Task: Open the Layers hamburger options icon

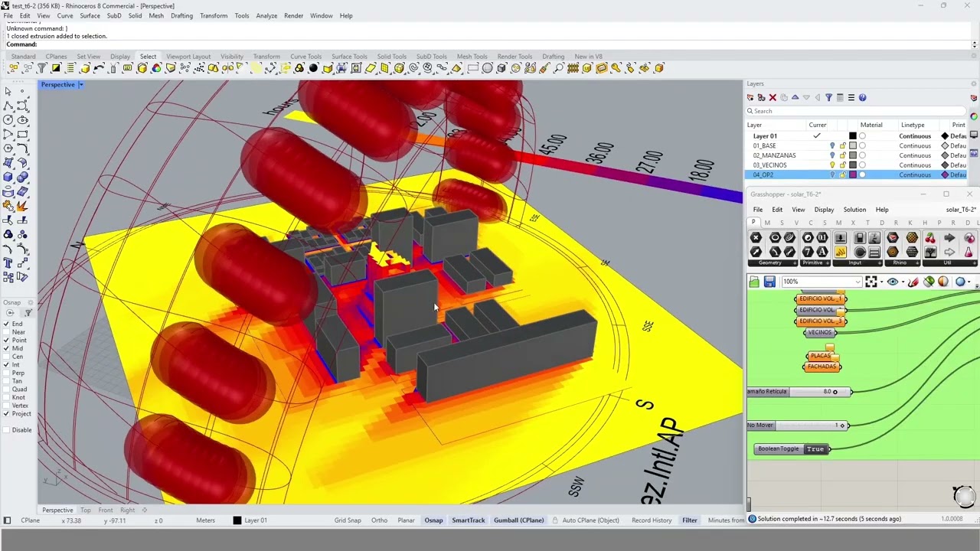Action: click(851, 97)
